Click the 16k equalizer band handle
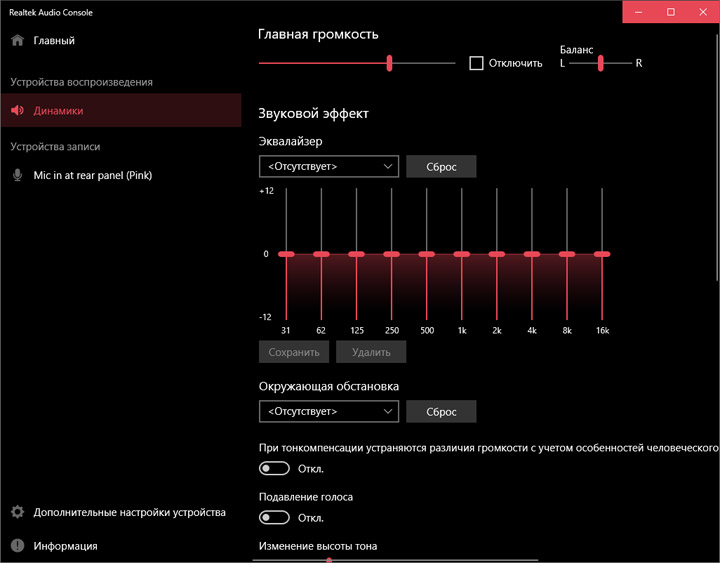 click(602, 254)
